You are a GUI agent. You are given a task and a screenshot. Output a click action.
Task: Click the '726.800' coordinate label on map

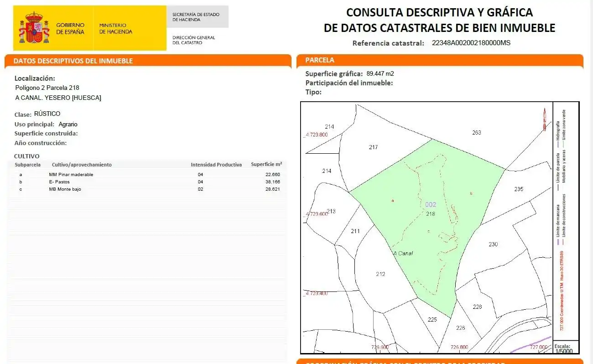[459, 348]
